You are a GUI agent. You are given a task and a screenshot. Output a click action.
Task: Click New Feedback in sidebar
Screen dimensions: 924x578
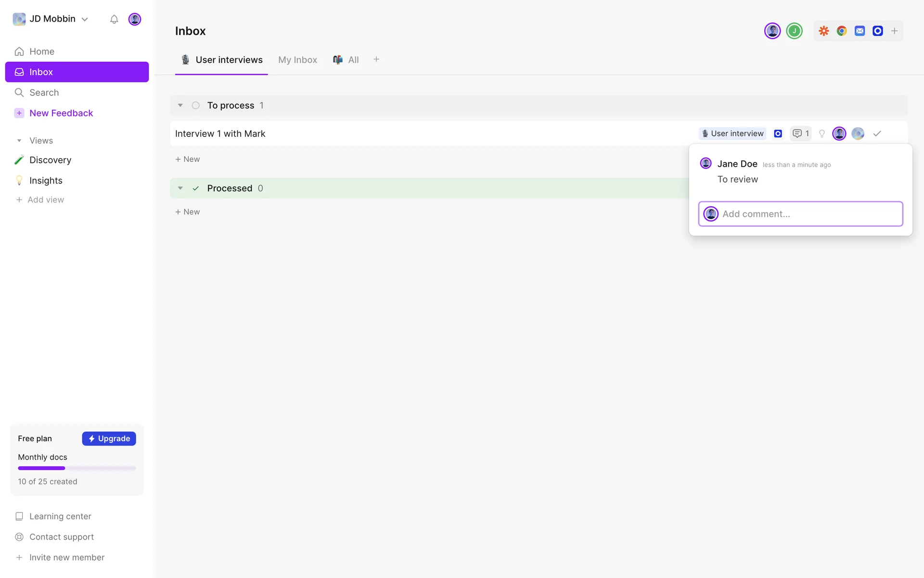[61, 113]
